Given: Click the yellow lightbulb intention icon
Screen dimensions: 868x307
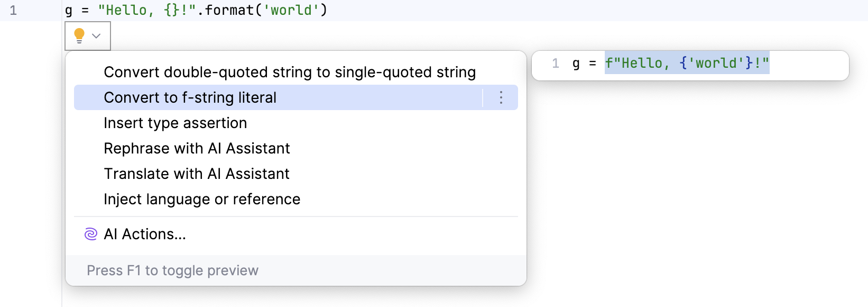Looking at the screenshot, I should pyautogui.click(x=79, y=35).
